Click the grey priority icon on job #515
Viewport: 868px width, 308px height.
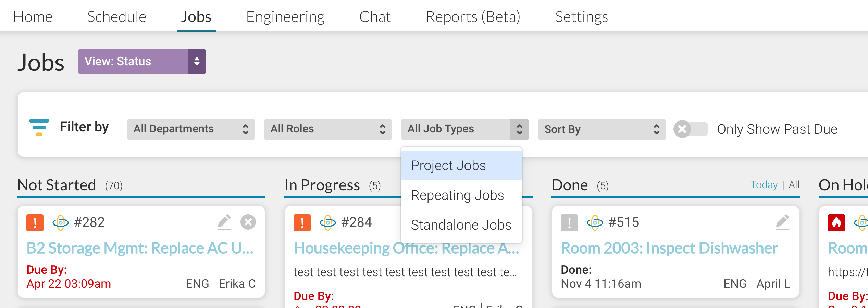tap(569, 223)
